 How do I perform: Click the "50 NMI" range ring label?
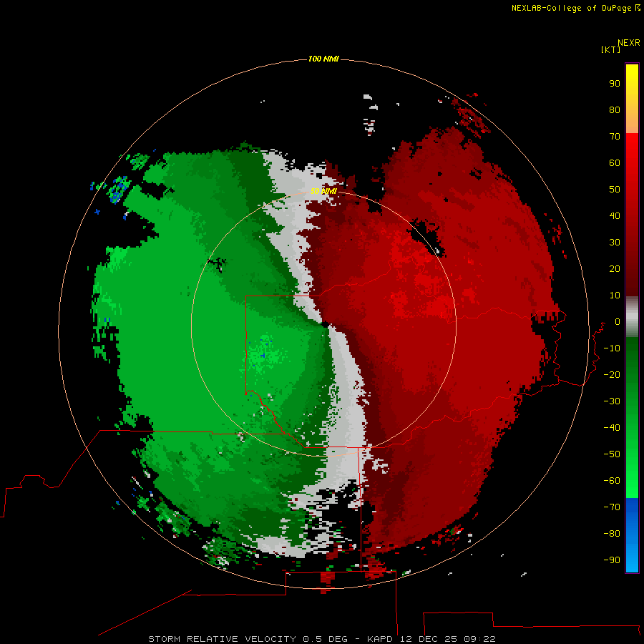[x=323, y=191]
